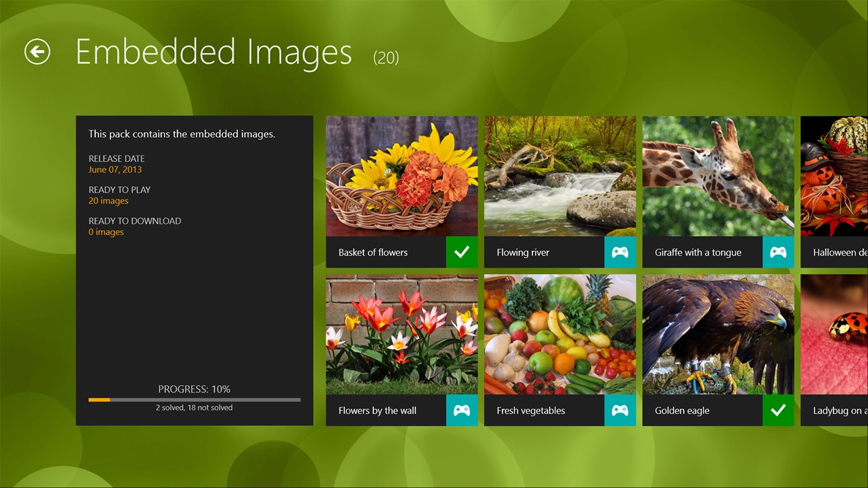
Task: Click the gamepad icon on Flowers by the wall
Action: point(462,410)
